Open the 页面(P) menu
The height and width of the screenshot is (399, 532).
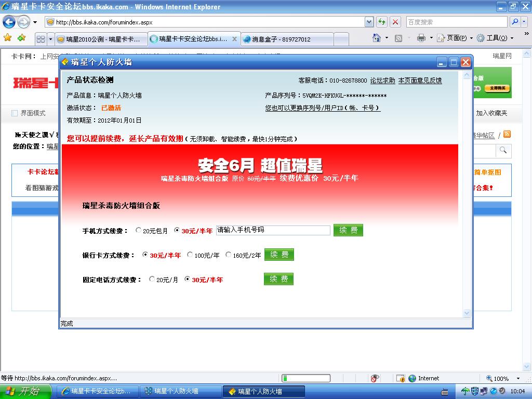click(455, 38)
